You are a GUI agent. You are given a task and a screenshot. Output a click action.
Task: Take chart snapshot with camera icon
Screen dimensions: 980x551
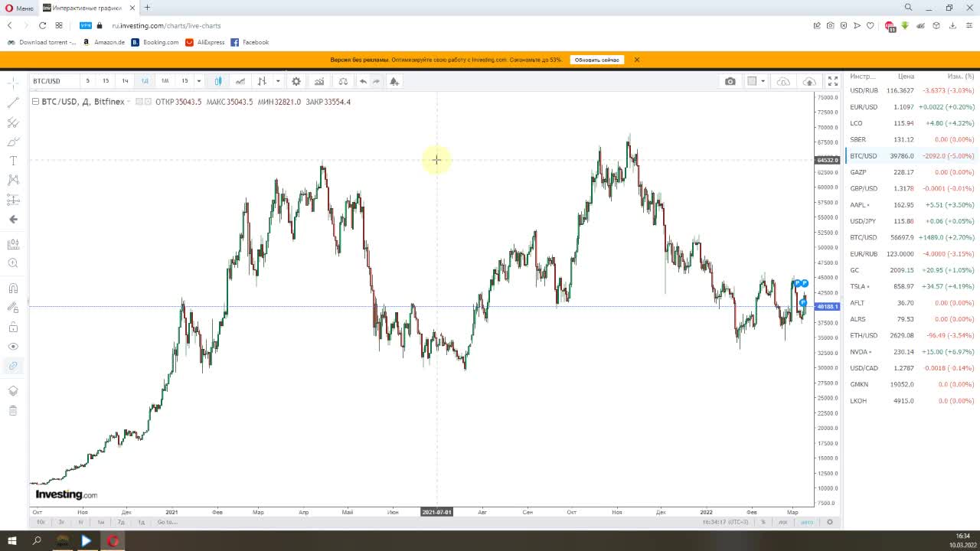click(730, 81)
